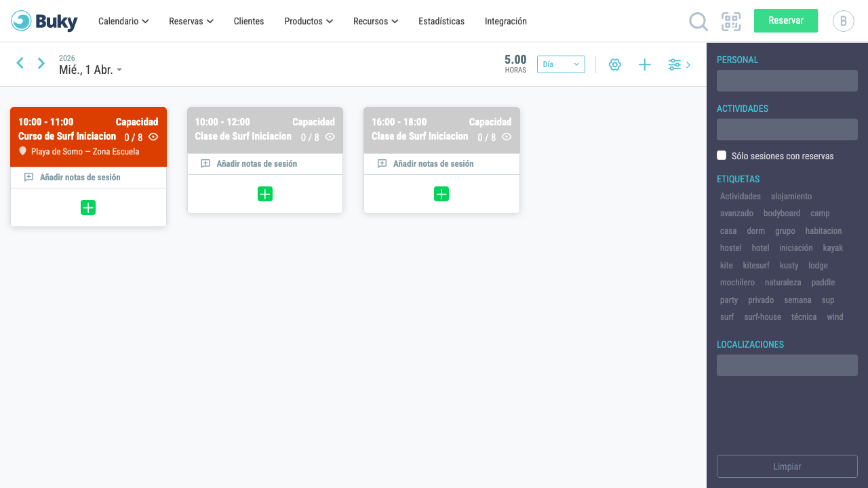Open the QR code scanner icon

731,22
